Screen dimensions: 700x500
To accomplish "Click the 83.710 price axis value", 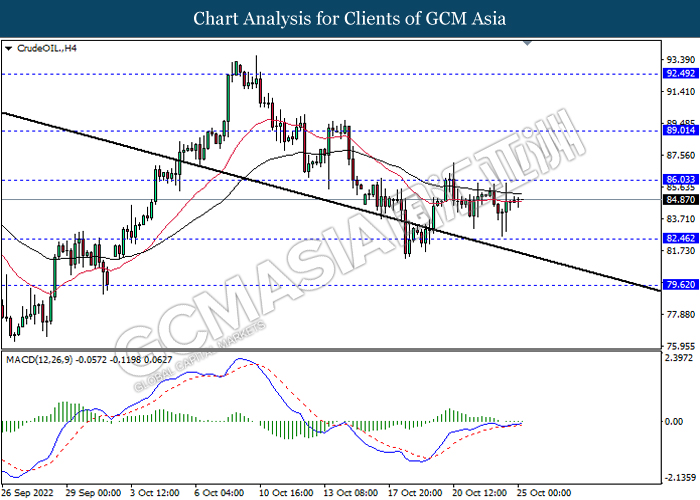I will pos(680,219).
